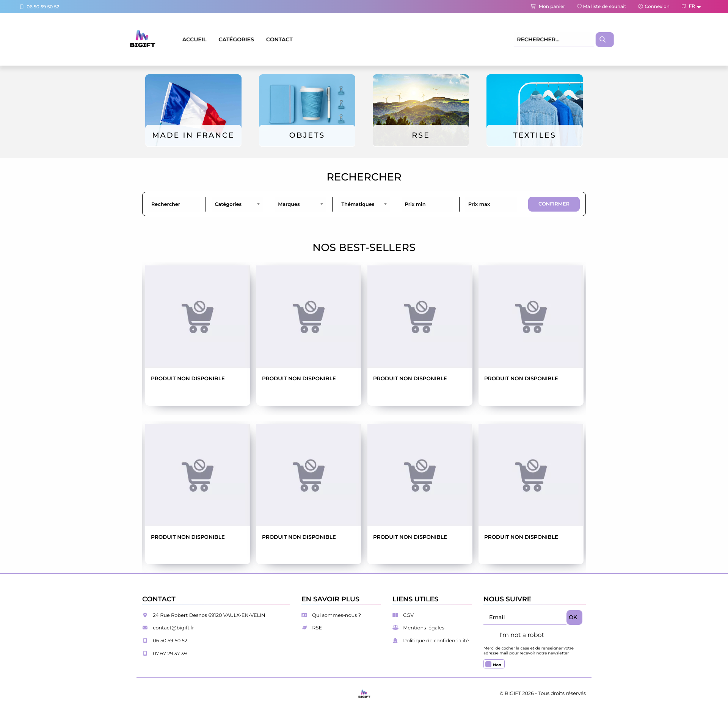The image size is (728, 706).
Task: Expand the Catégories filter dropdown
Action: [237, 204]
